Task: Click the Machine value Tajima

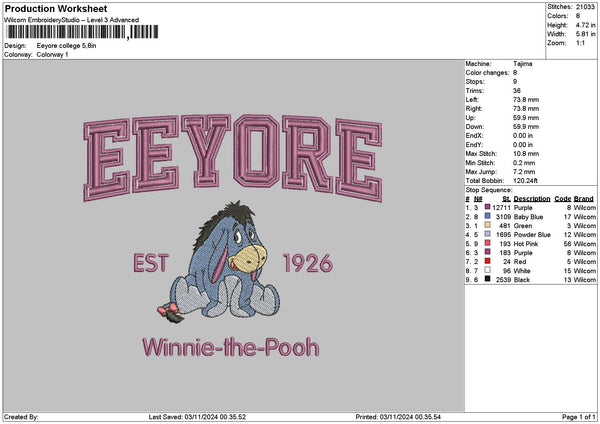Action: (x=523, y=64)
